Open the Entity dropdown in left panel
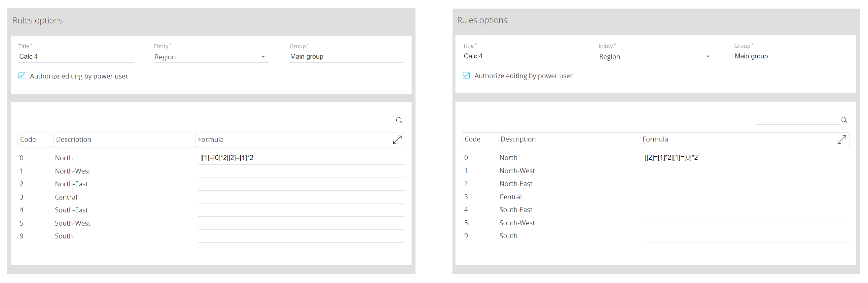The height and width of the screenshot is (283, 868). (x=211, y=57)
